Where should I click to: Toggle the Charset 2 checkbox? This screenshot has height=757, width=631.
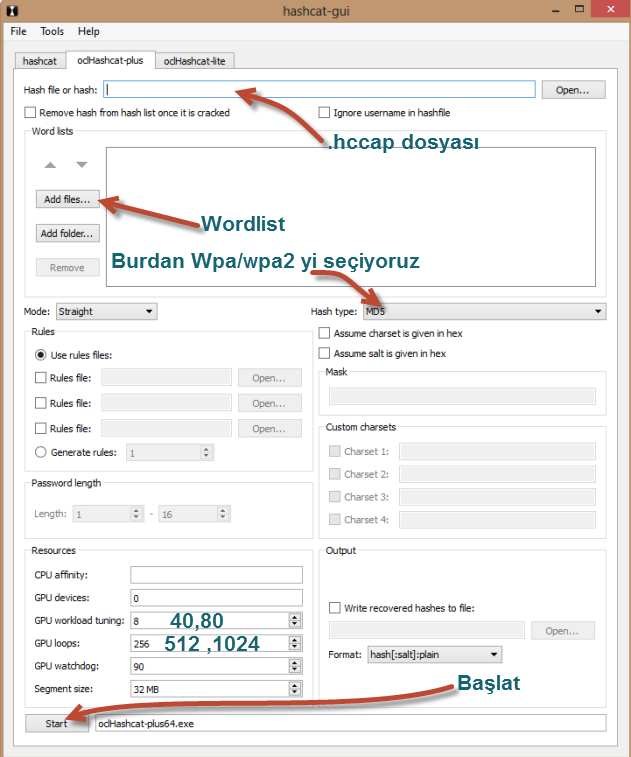coord(335,474)
